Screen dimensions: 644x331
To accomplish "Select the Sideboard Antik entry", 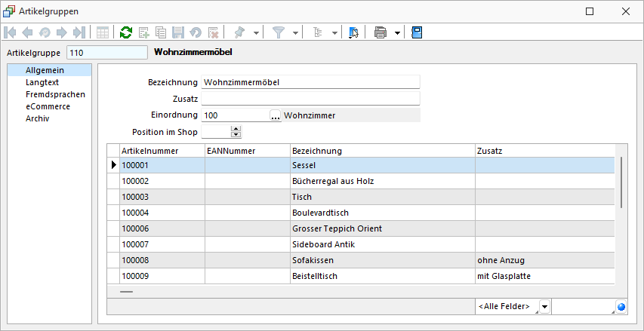I will click(361, 244).
